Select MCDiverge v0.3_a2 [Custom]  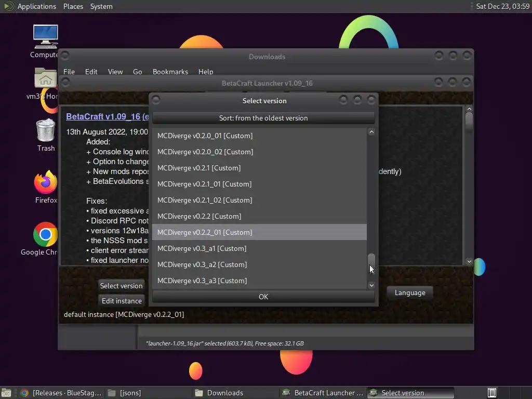pos(259,264)
